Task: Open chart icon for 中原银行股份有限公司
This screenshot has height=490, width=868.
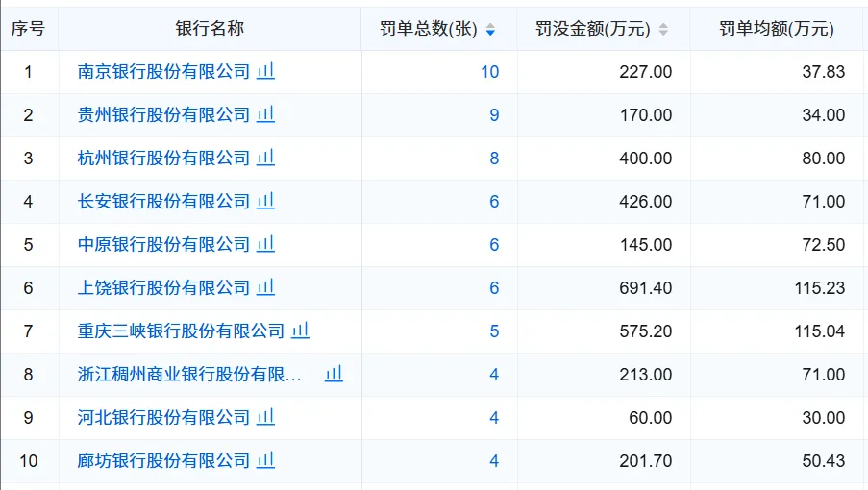Action: pos(265,243)
